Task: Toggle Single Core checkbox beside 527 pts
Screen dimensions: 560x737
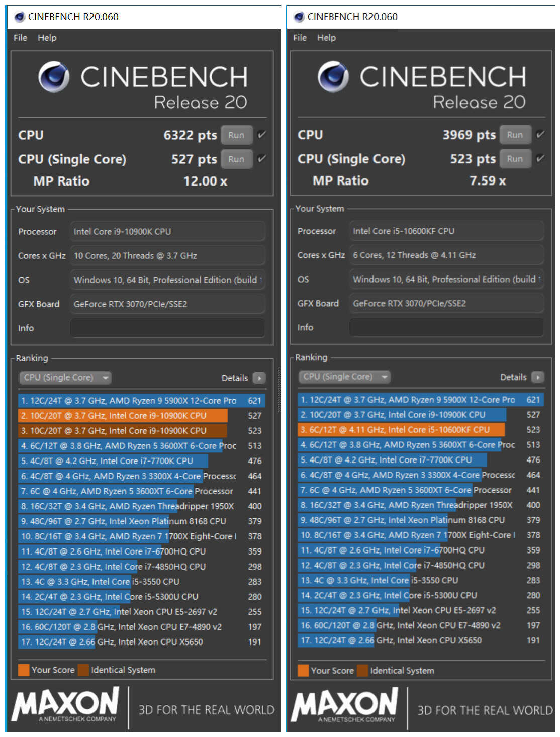Action: click(x=262, y=159)
